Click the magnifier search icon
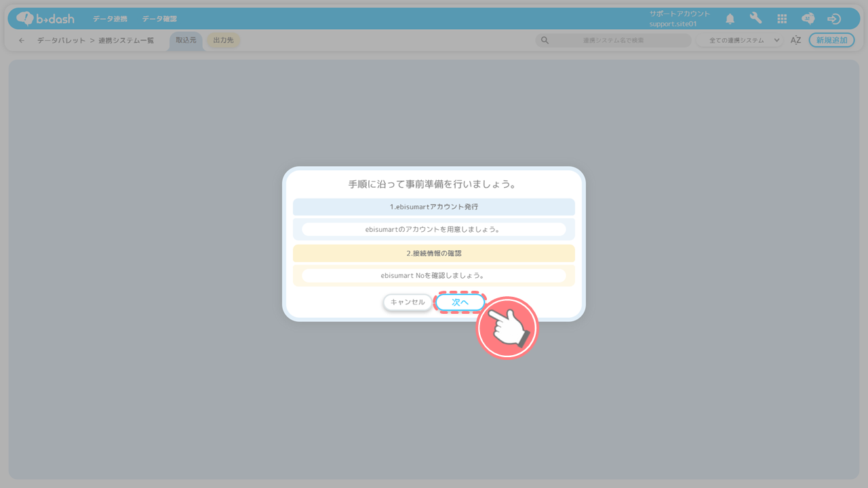 545,41
